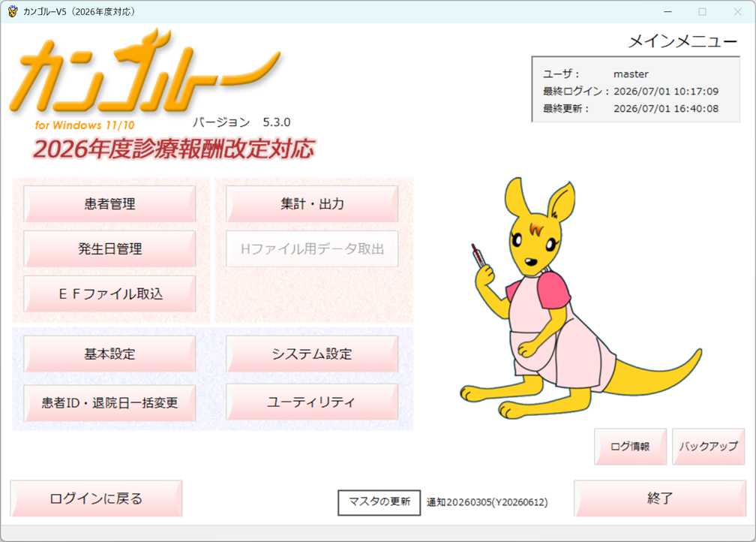Click the kangaroo app icon in title bar
Screen dimensions: 756x542
pyautogui.click(x=13, y=11)
